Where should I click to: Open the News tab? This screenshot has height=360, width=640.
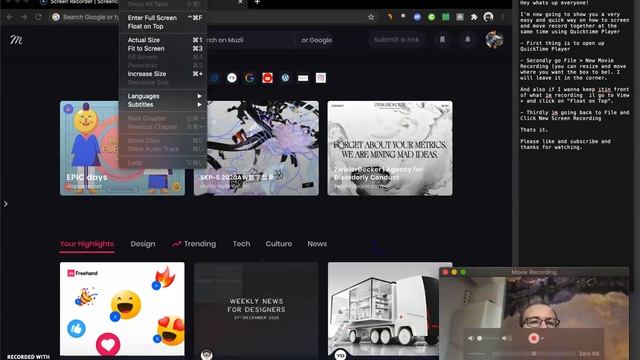click(x=317, y=244)
